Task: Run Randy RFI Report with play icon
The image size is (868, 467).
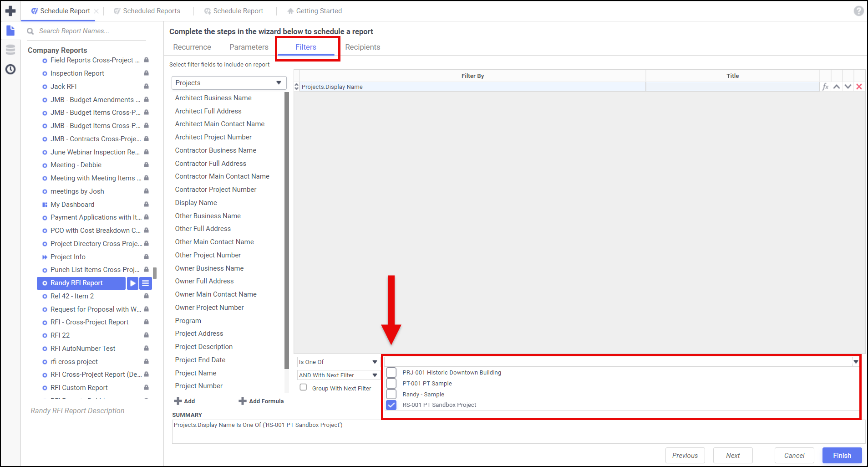Action: (132, 283)
